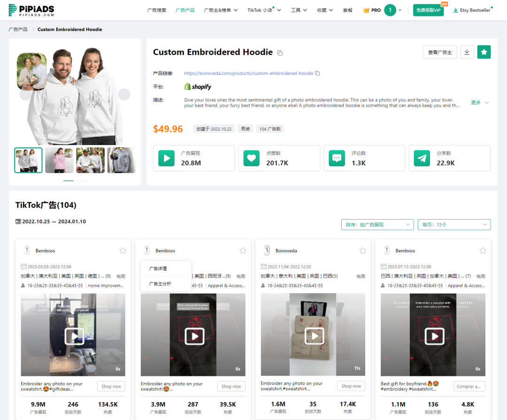Play the 9.9M impressions ad video
This screenshot has width=507, height=420.
(74, 336)
